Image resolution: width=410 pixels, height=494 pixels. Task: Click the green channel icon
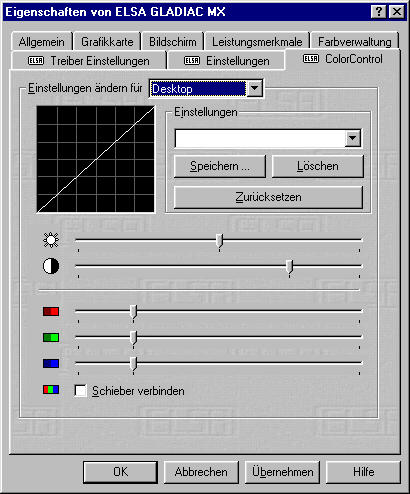(51, 337)
